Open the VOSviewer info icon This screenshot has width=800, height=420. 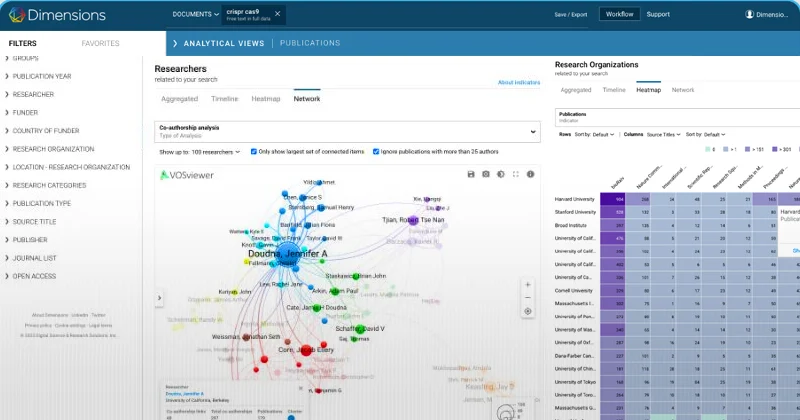(x=530, y=174)
